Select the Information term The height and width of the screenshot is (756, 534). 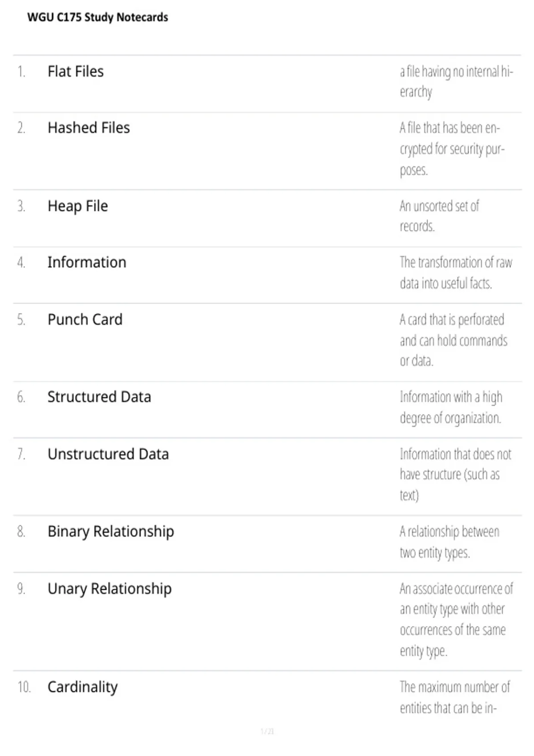click(87, 262)
